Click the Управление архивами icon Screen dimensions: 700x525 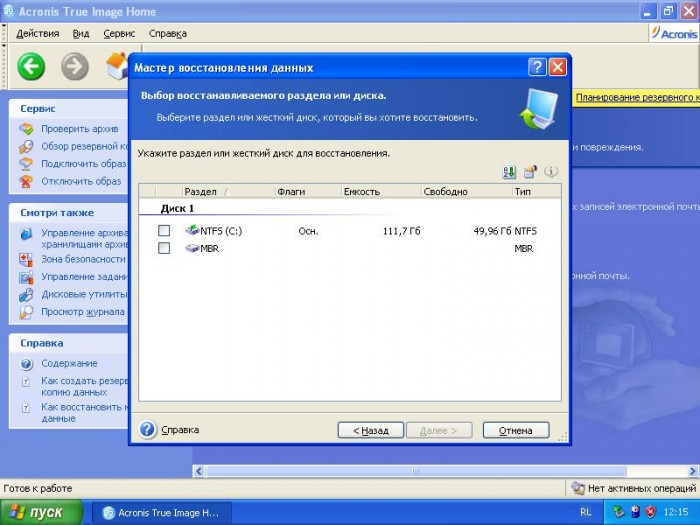pyautogui.click(x=26, y=233)
